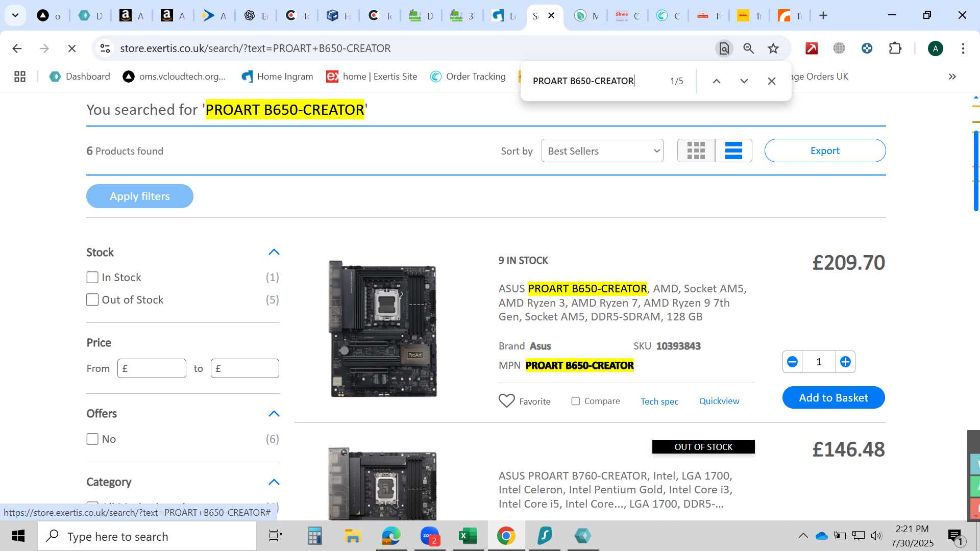The height and width of the screenshot is (551, 980).
Task: Check the In Stock filter
Action: pyautogui.click(x=92, y=278)
